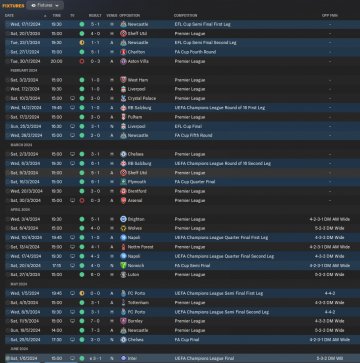
Task: Tick the selection box for the Inter final row
Action: (7, 358)
